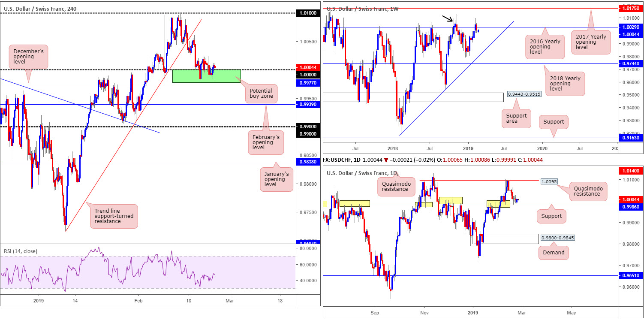Select the 'Support' callout on the daily chart
The height and width of the screenshot is (320, 644).
551,216
